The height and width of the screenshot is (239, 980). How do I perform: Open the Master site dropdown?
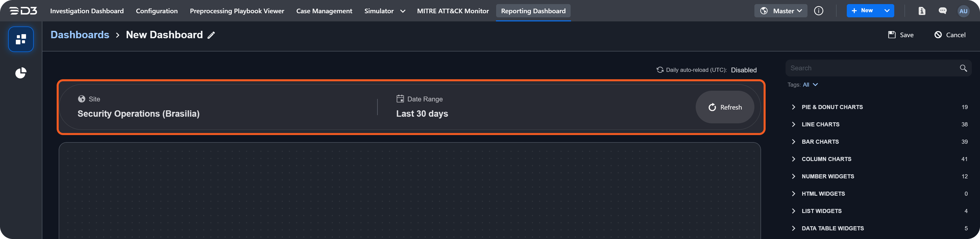point(781,11)
